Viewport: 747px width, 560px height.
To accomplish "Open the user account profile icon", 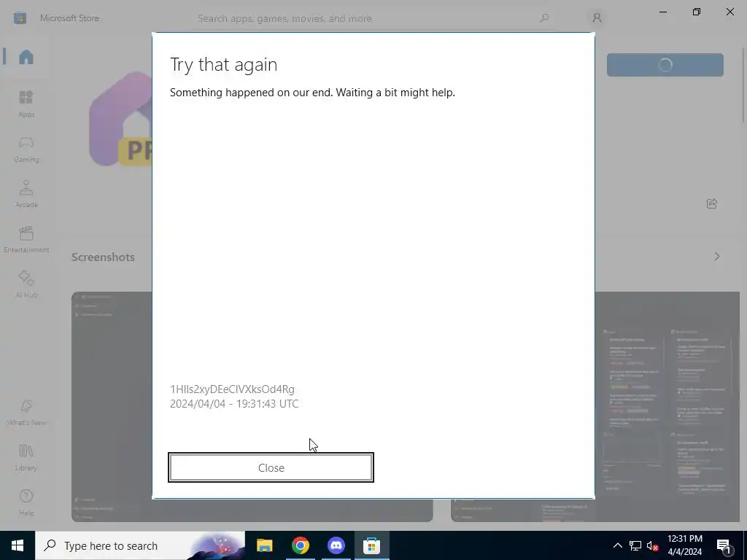I will [597, 18].
